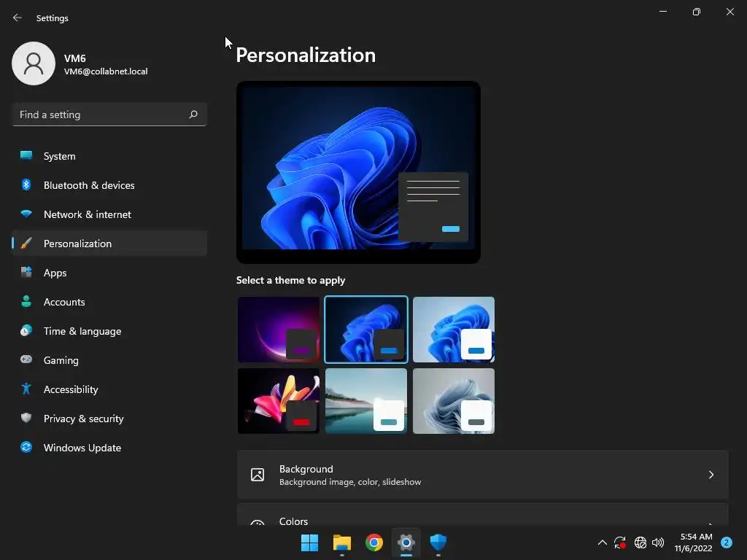Click the VM6 user avatar icon
This screenshot has height=560, width=747.
34,63
